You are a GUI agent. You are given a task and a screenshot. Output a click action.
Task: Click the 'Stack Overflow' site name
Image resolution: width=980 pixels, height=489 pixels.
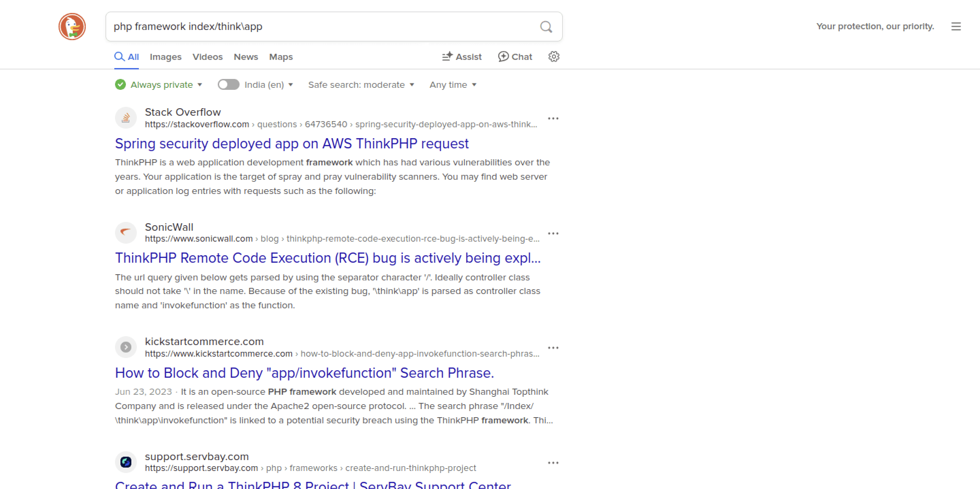click(183, 112)
